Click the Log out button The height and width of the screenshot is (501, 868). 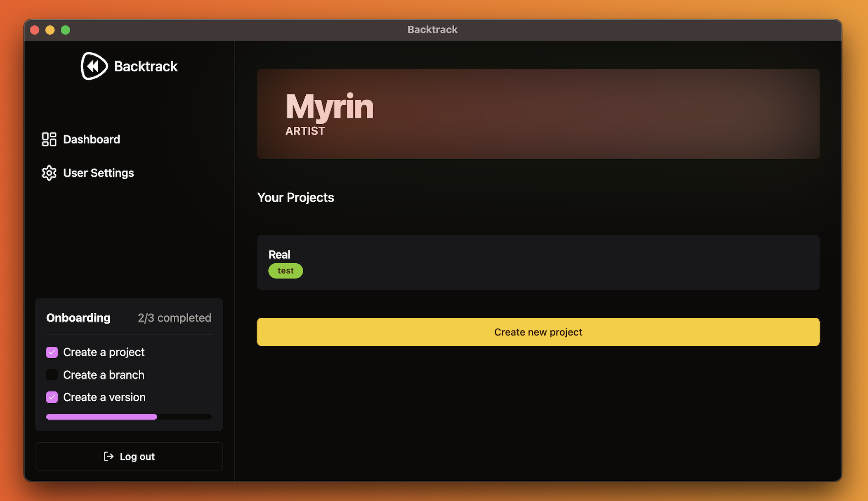click(x=127, y=456)
